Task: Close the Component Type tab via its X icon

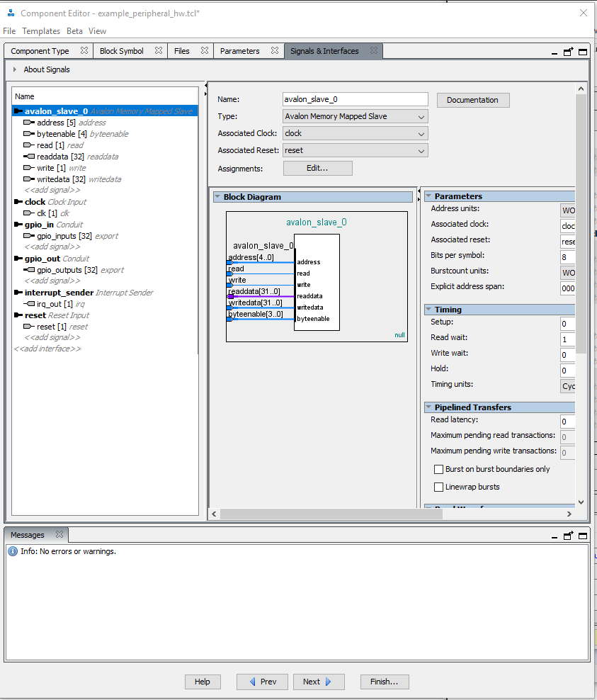Action: point(84,51)
